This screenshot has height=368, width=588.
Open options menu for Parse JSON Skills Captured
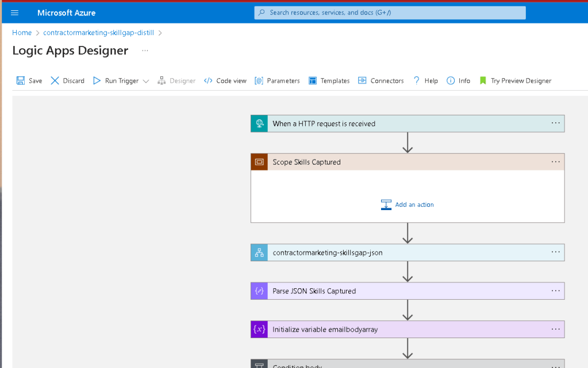[556, 290]
